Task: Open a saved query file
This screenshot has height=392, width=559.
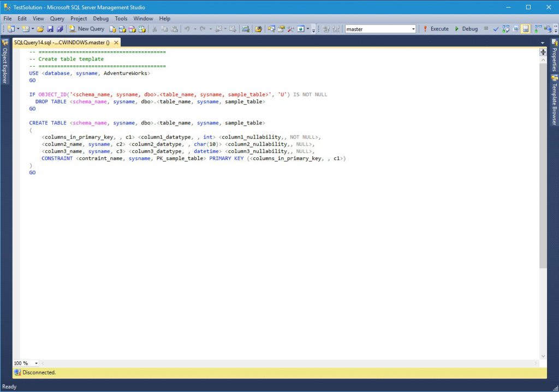Action: click(40, 28)
